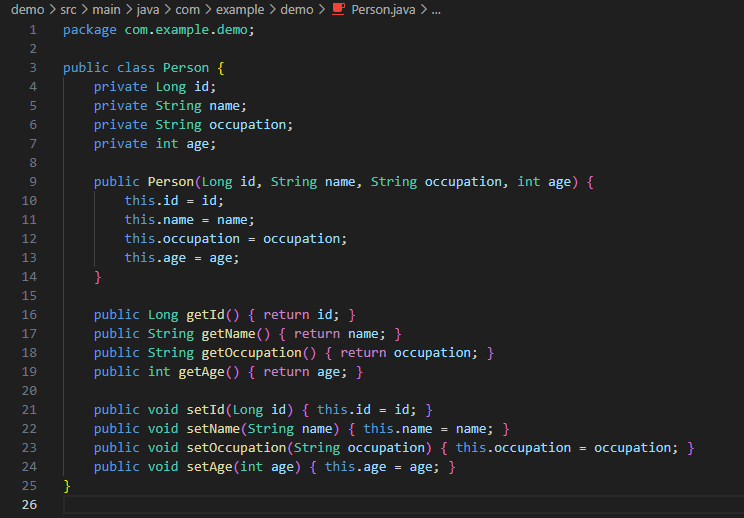Click line number 26 in gutter
Image resolution: width=744 pixels, height=518 pixels.
point(29,505)
